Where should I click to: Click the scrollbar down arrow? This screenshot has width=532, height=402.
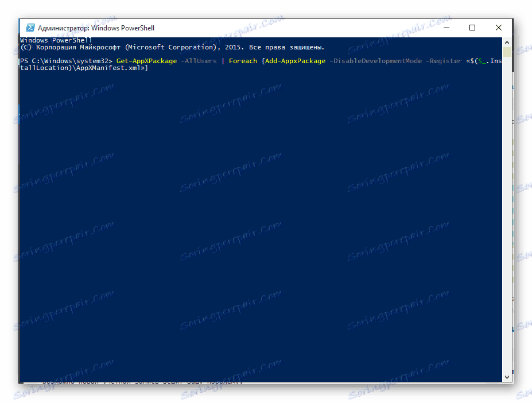pos(507,377)
